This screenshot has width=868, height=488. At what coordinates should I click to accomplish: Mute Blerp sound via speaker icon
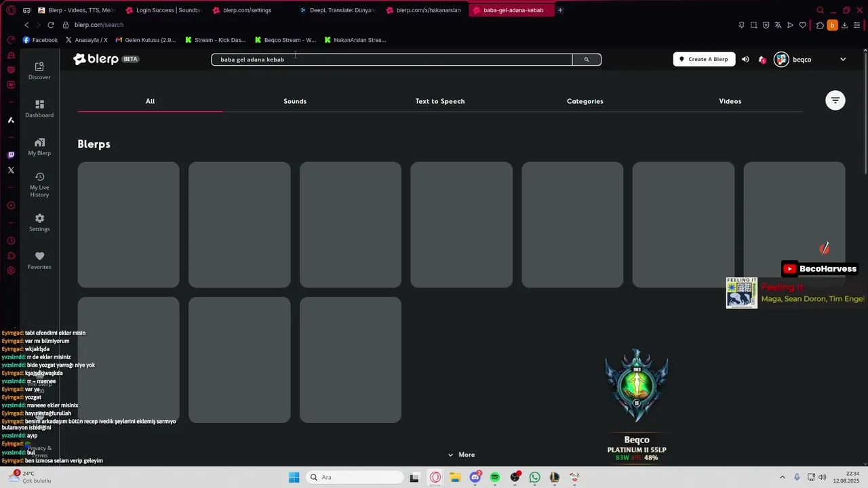tap(745, 60)
